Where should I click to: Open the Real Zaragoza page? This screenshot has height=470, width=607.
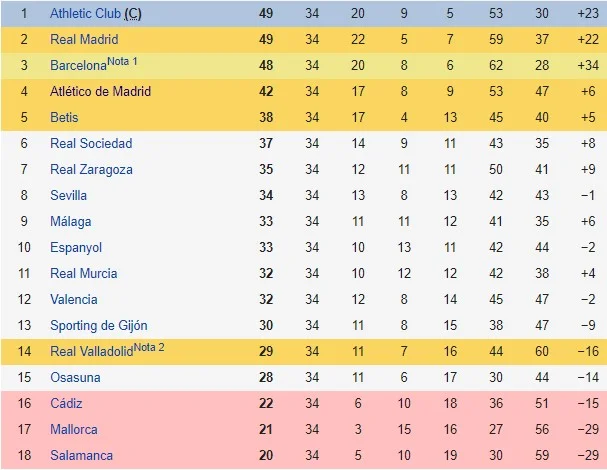click(91, 170)
